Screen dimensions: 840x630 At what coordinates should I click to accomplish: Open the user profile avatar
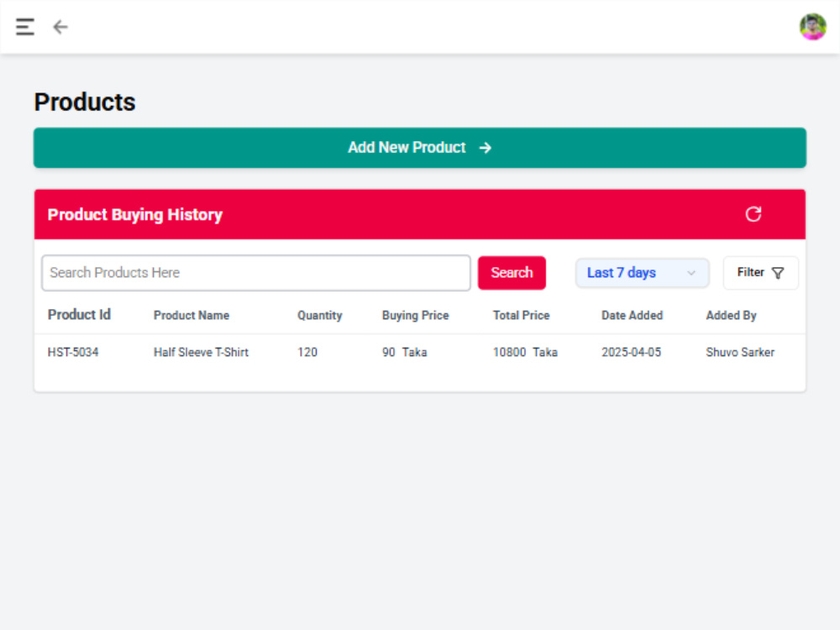coord(812,27)
